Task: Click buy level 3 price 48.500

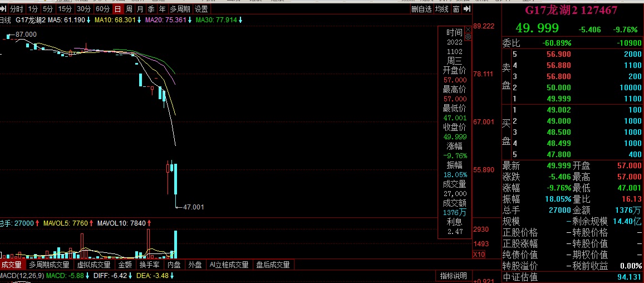Action: click(x=558, y=132)
